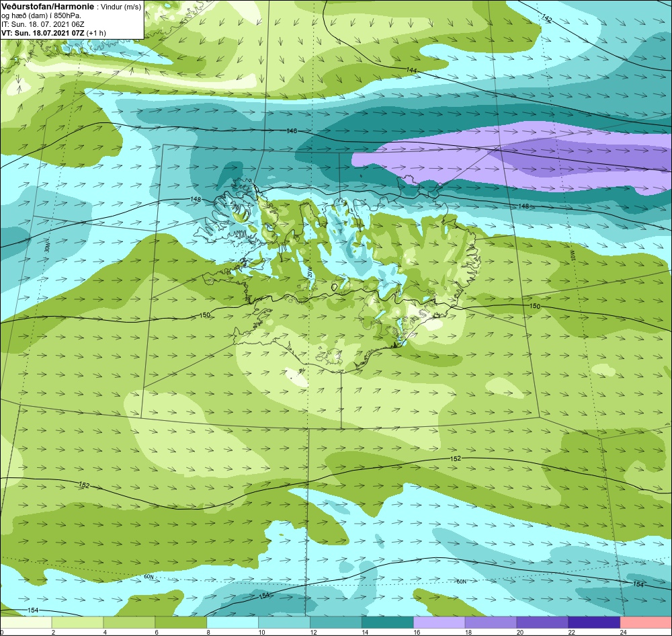
Task: Click the 10W longitude label
Action: 573,255
